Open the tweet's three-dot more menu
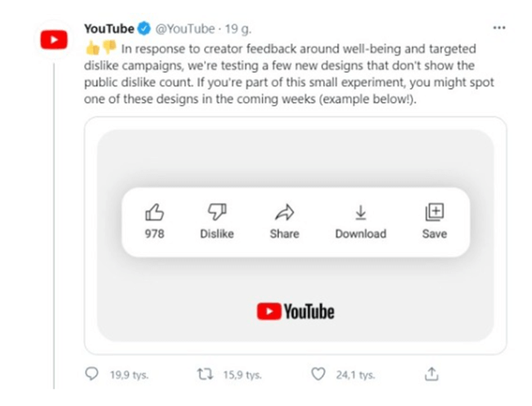 pos(499,29)
